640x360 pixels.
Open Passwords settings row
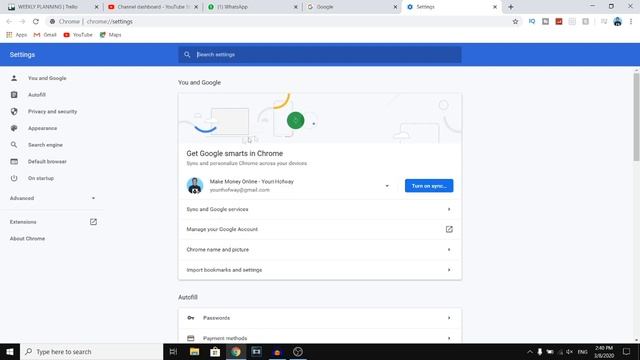click(320, 318)
